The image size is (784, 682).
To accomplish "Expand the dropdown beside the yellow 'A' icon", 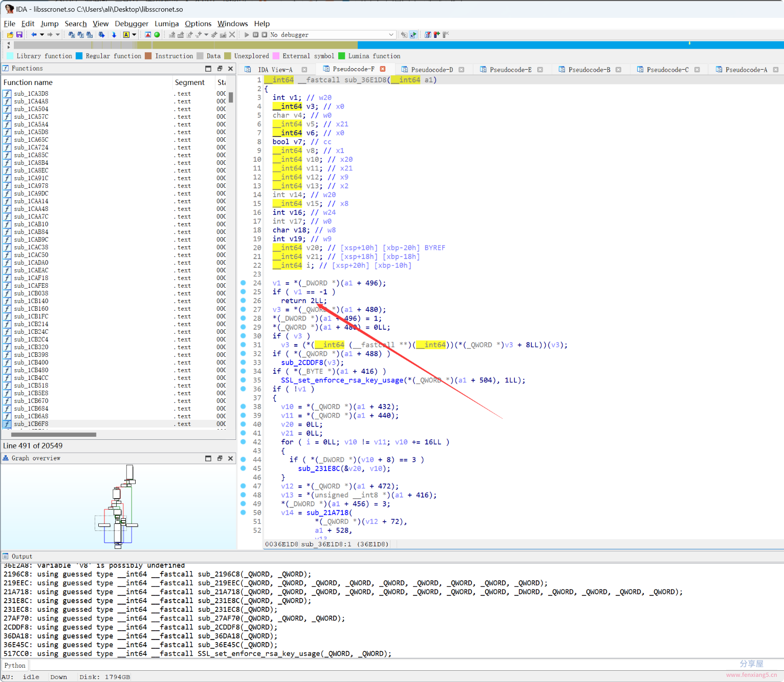I will click(x=134, y=35).
